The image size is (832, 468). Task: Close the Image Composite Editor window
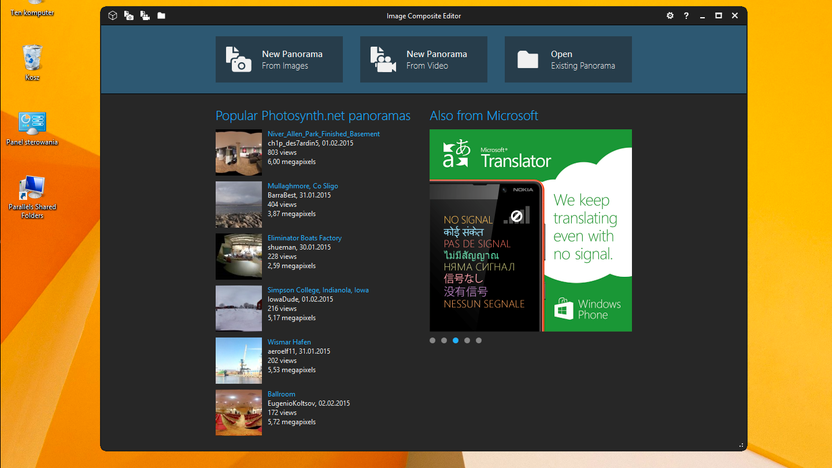coord(735,15)
